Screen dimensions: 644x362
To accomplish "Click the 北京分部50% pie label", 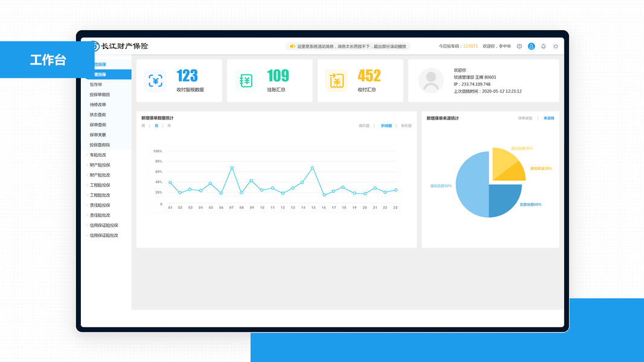I will pyautogui.click(x=531, y=205).
